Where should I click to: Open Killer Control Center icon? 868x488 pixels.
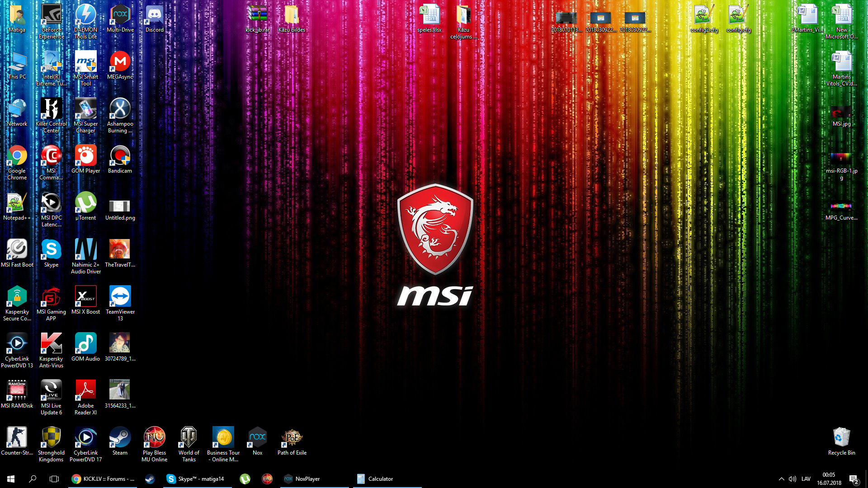51,115
